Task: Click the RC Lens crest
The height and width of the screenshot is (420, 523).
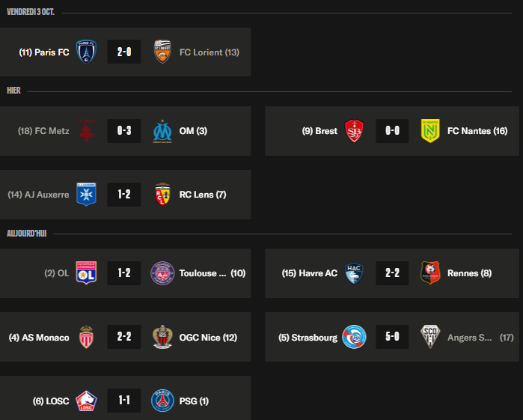Action: point(162,195)
